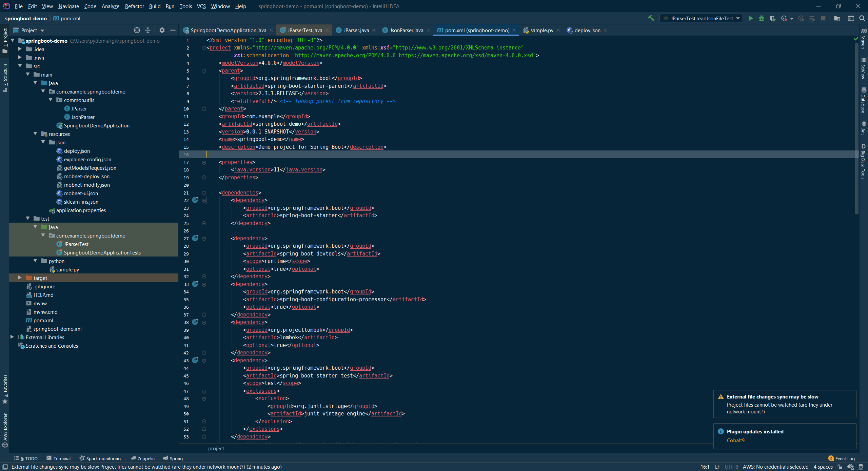Click the Build Project hammer icon
This screenshot has height=471, width=868.
coord(651,18)
